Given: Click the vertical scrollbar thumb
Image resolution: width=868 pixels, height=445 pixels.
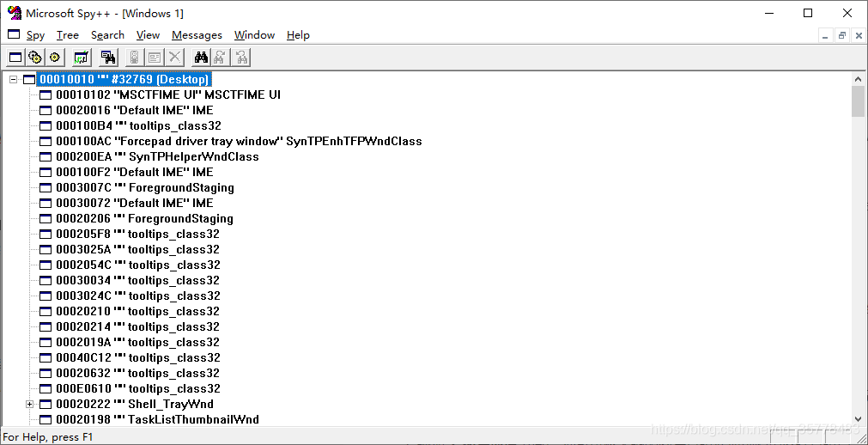Looking at the screenshot, I should click(x=858, y=102).
